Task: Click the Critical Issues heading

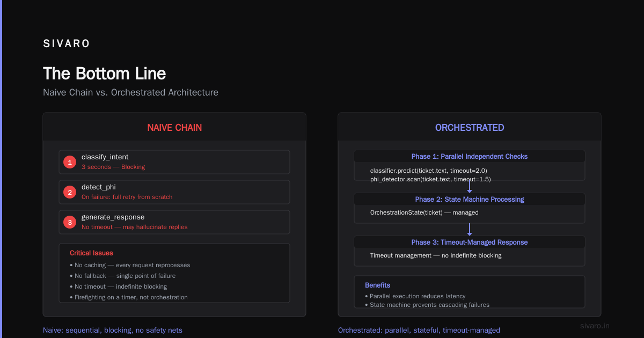Action: (x=91, y=253)
